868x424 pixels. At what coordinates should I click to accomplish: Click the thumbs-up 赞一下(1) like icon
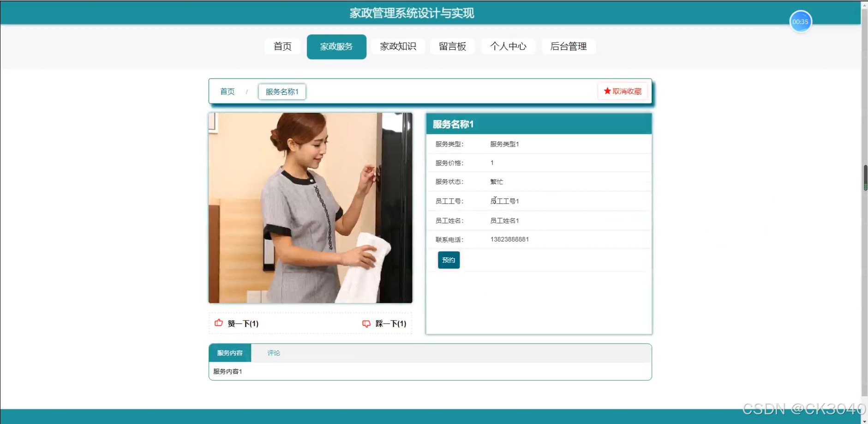tap(218, 323)
